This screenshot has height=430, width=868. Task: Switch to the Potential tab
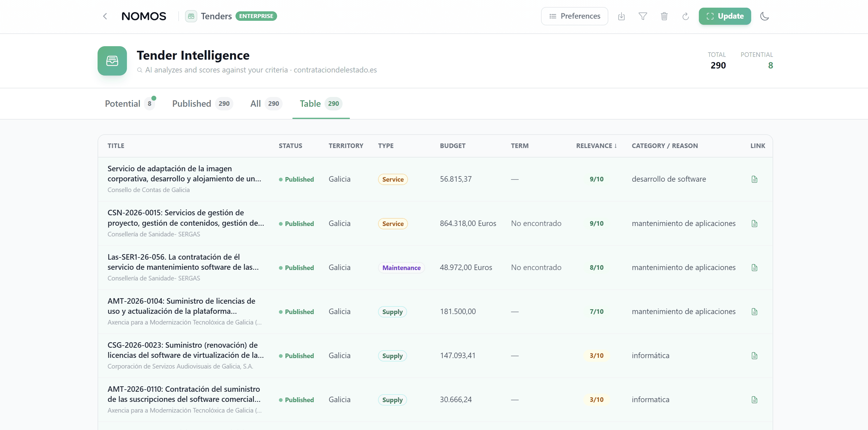130,103
